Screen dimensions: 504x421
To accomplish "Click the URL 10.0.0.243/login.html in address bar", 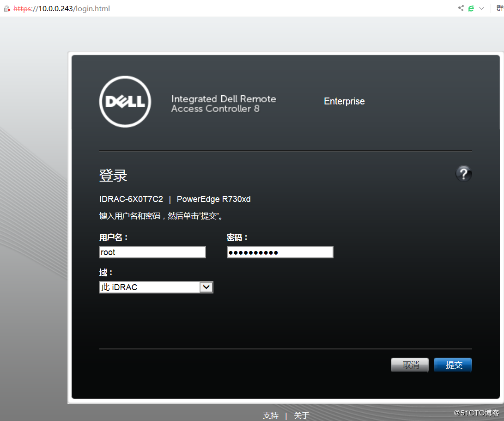I will (x=62, y=9).
